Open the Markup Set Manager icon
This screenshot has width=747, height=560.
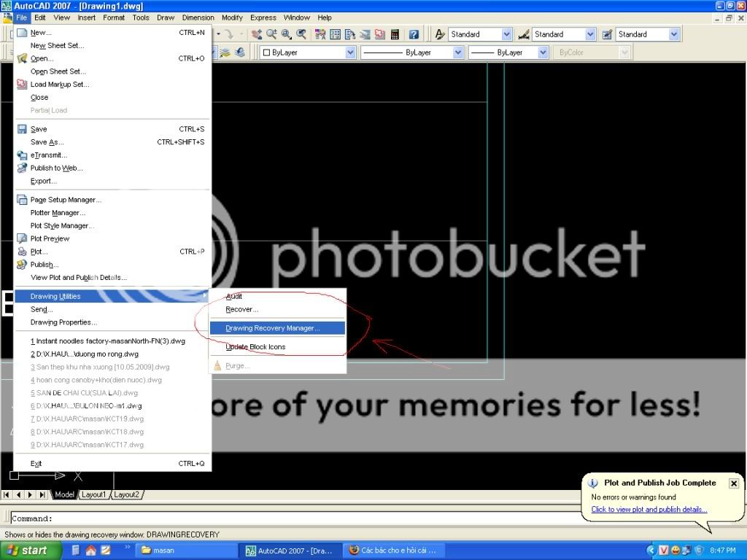379,34
